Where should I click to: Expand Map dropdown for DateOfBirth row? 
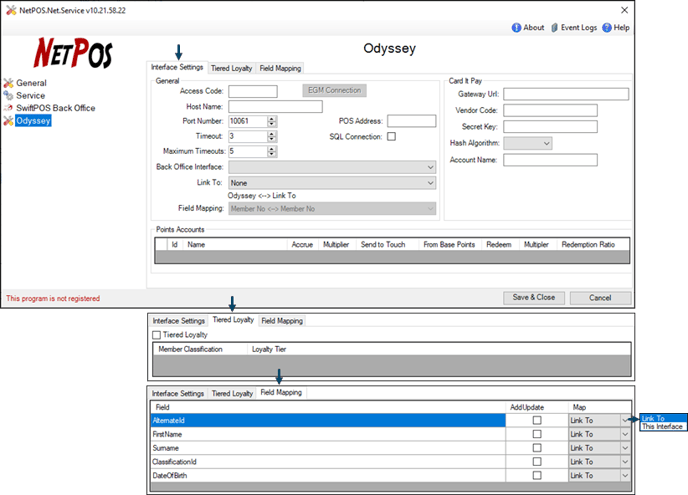click(x=625, y=475)
